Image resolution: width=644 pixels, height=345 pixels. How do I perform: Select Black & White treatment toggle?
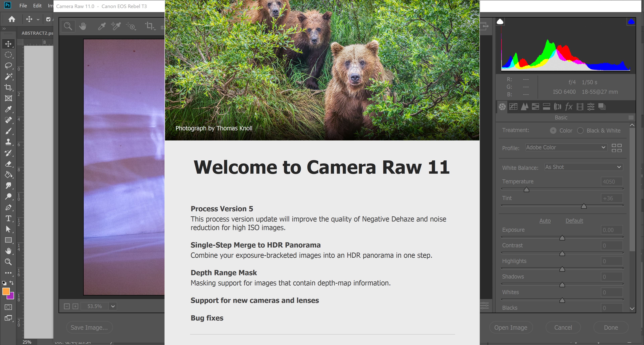pyautogui.click(x=580, y=130)
